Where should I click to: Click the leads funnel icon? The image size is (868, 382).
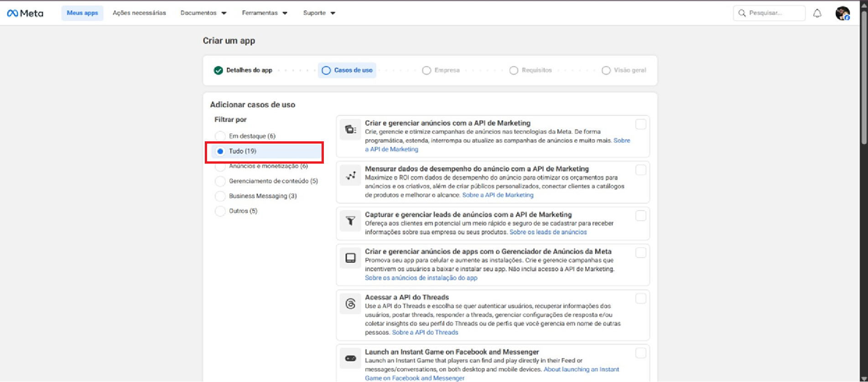click(350, 221)
